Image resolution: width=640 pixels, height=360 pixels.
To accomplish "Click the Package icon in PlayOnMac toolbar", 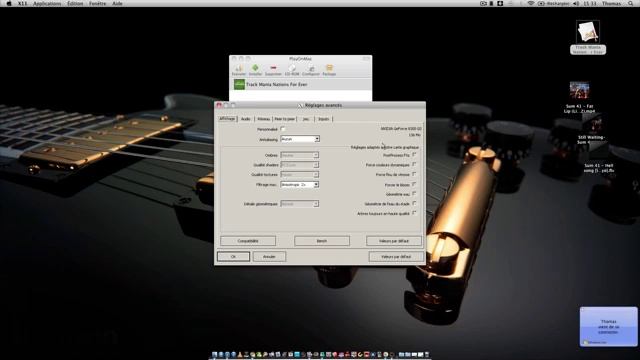I will (329, 70).
